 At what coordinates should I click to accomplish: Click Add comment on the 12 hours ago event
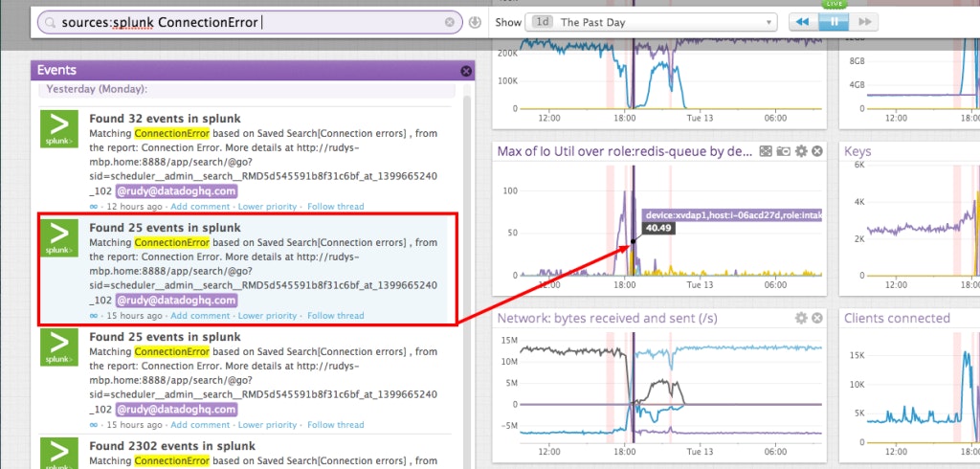(x=200, y=207)
